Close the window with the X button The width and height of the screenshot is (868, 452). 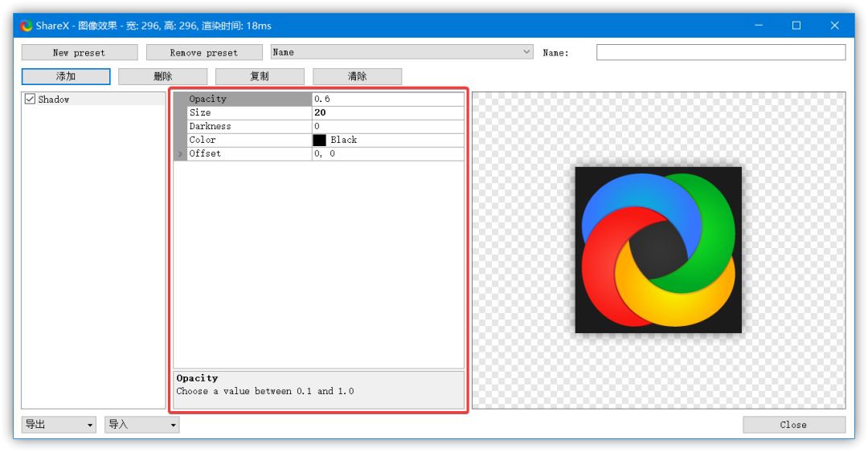pyautogui.click(x=835, y=26)
